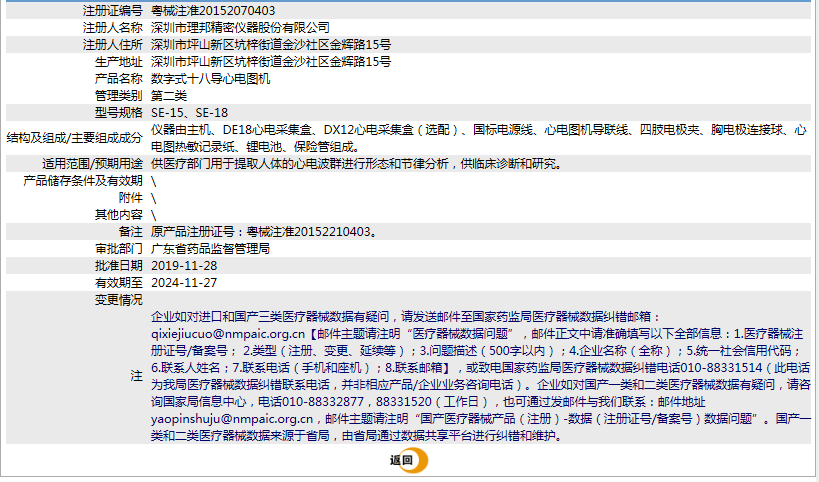Click the 注册证编号 field label
Image resolution: width=819 pixels, height=482 pixels.
[x=112, y=10]
